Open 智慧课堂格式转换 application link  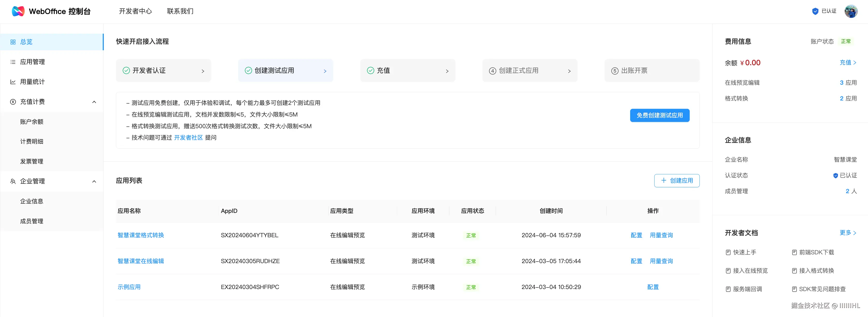pyautogui.click(x=141, y=235)
